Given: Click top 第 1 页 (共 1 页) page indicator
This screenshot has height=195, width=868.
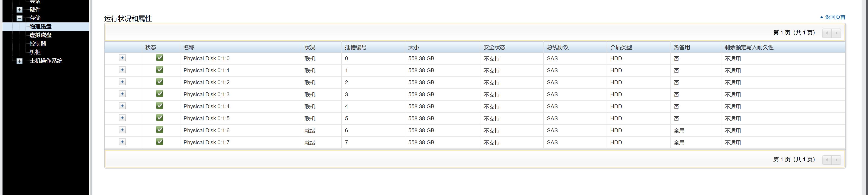Looking at the screenshot, I should (794, 33).
